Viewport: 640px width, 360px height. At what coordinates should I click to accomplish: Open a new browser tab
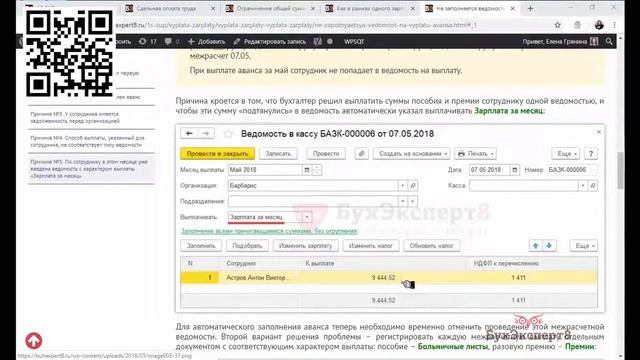530,9
